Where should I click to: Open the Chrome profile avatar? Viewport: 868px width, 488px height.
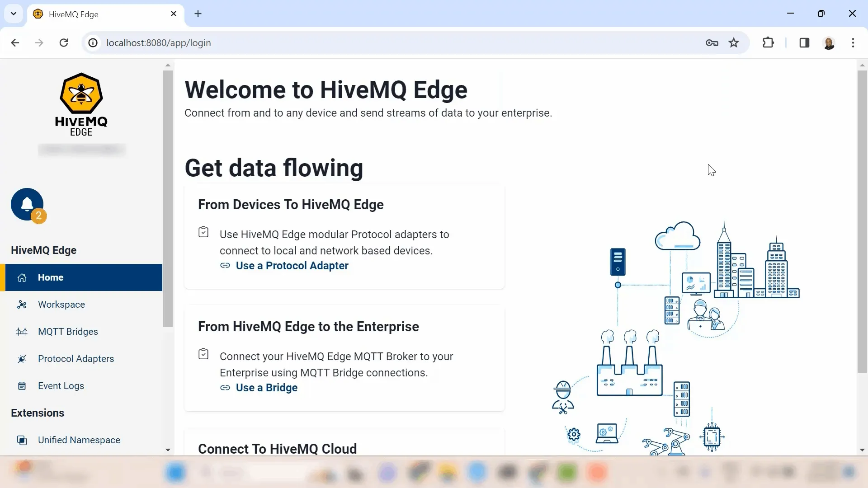pyautogui.click(x=829, y=43)
